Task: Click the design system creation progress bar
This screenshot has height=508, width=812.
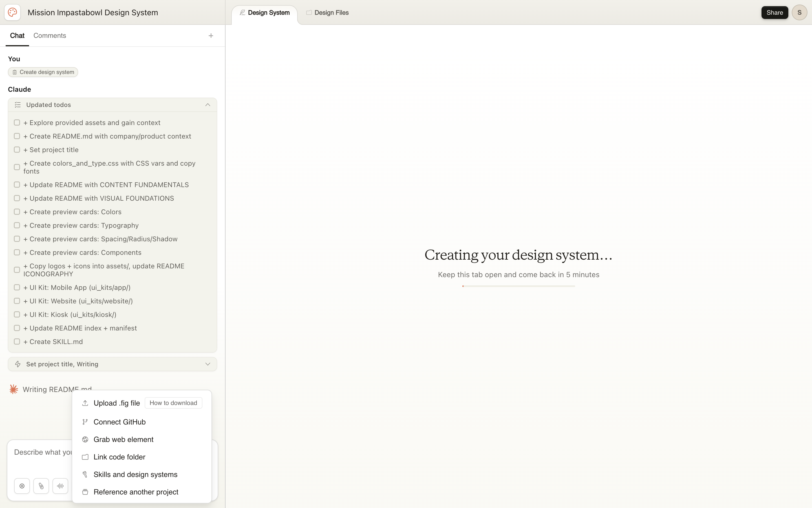Action: [x=518, y=286]
